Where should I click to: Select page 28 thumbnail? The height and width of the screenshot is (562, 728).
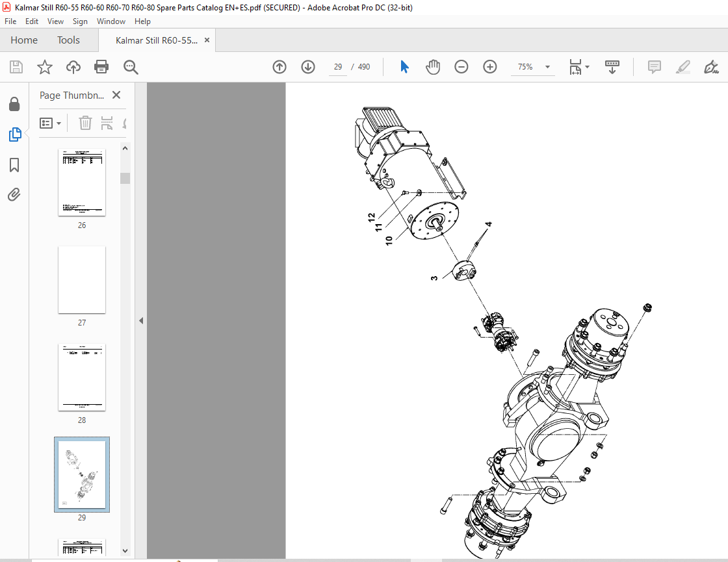[x=82, y=377]
